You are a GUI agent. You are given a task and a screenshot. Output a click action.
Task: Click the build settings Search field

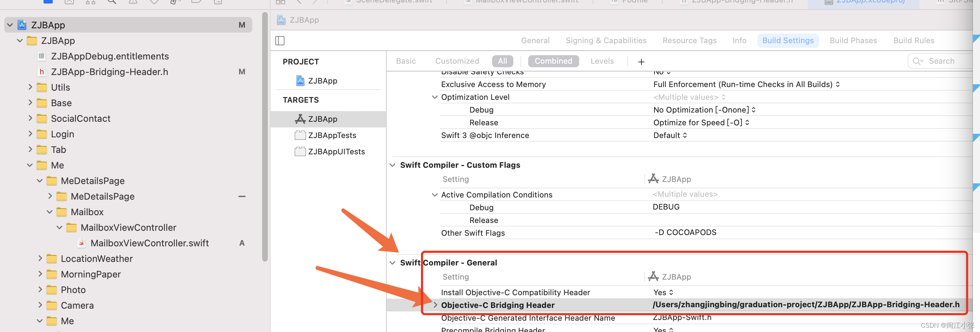(x=941, y=61)
